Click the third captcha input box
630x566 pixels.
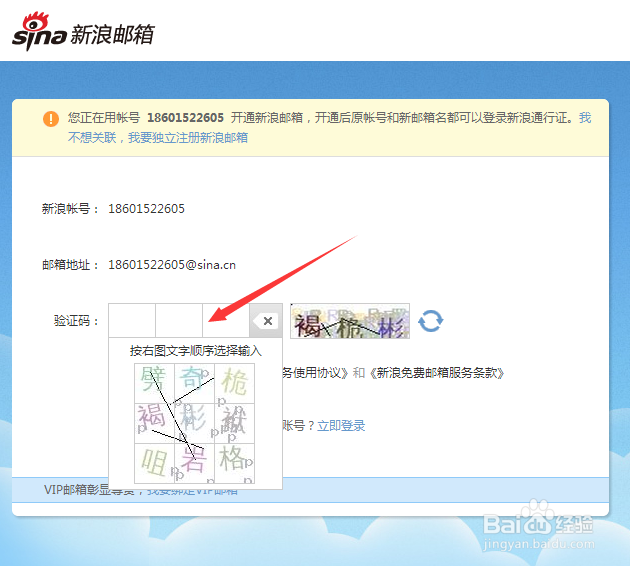pos(226,321)
